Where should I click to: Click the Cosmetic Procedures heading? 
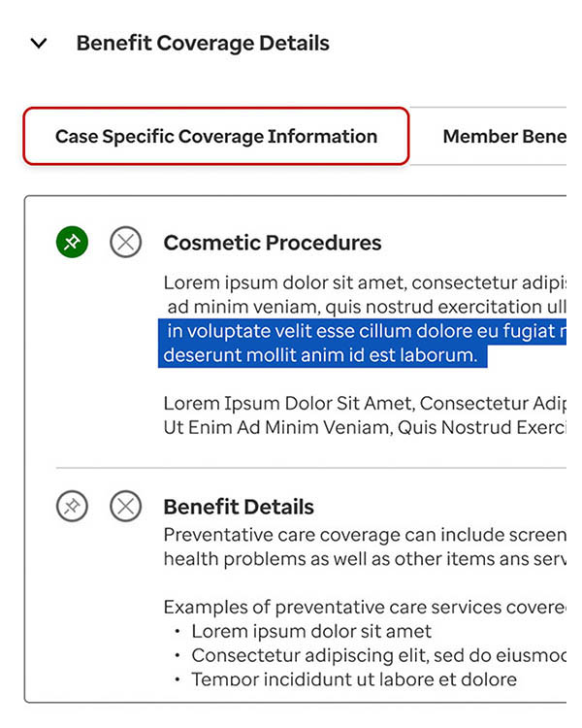[x=272, y=243]
